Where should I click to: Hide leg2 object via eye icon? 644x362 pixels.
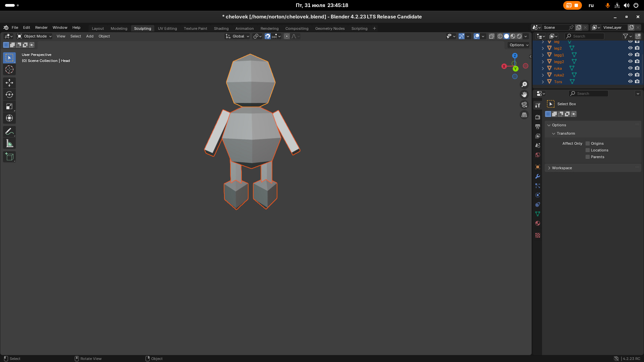click(630, 48)
